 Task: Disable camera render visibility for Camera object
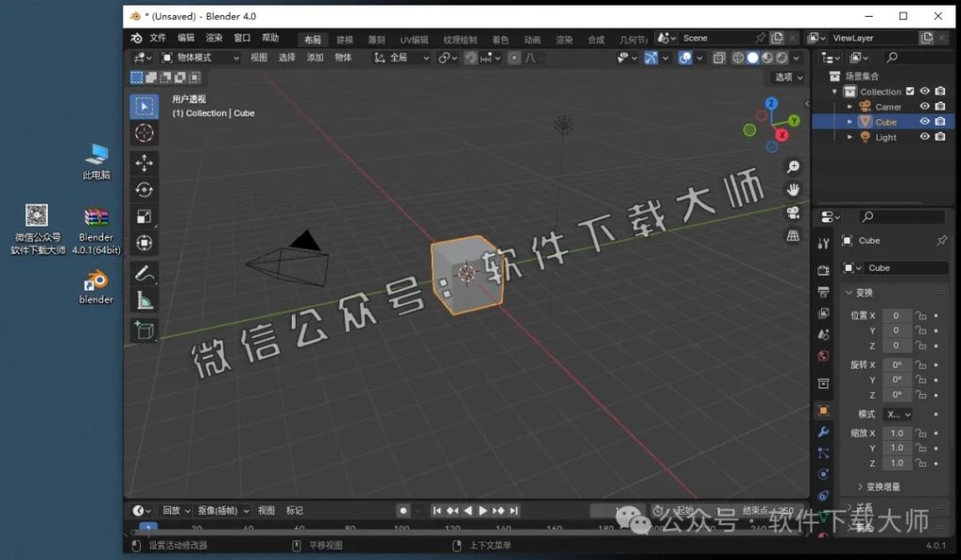tap(939, 106)
